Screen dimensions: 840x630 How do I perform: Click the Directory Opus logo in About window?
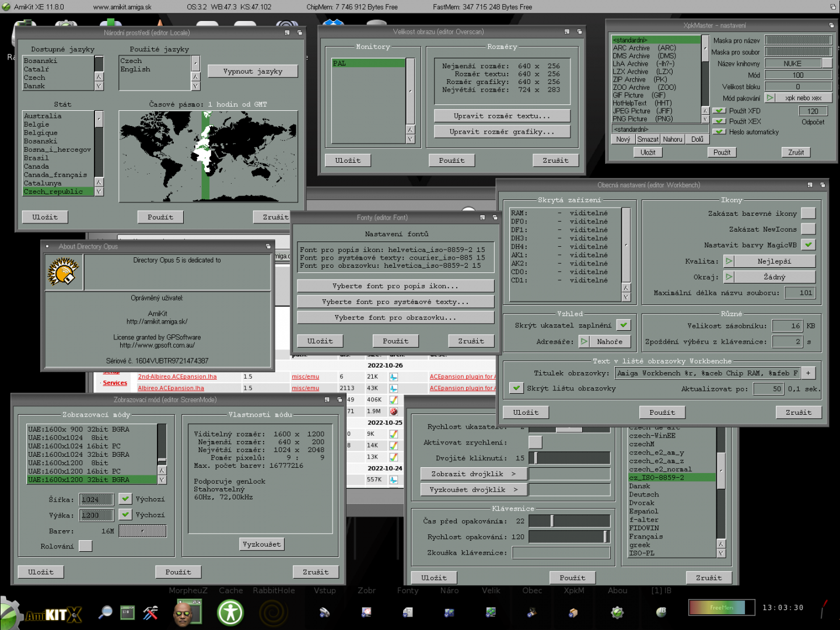(x=63, y=272)
